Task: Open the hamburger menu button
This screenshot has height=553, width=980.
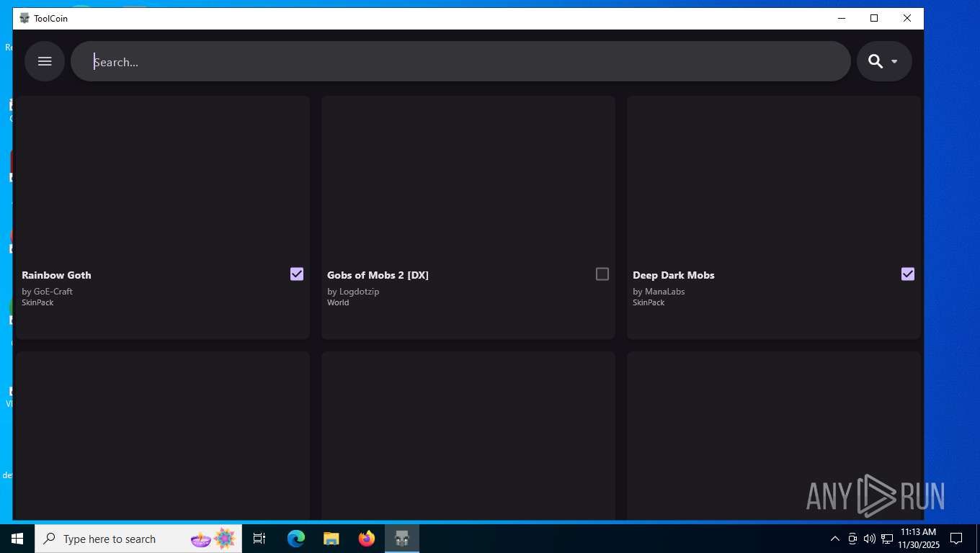Action: coord(45,61)
